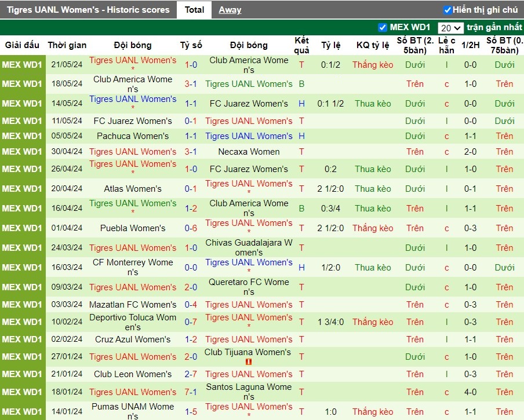Click the B result on 16/04/24
The width and height of the screenshot is (524, 420).
[301, 209]
